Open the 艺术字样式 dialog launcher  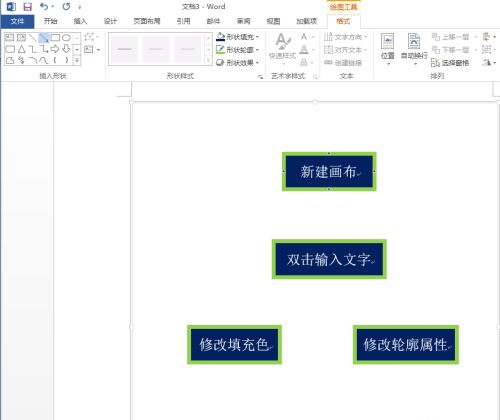315,77
